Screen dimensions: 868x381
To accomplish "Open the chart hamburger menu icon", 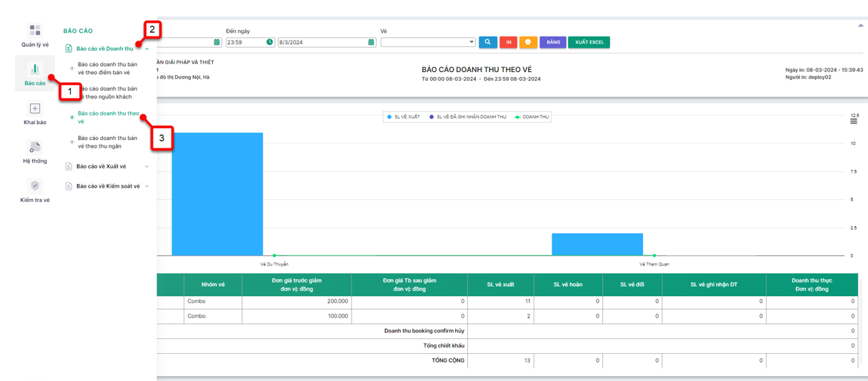I will click(x=854, y=121).
